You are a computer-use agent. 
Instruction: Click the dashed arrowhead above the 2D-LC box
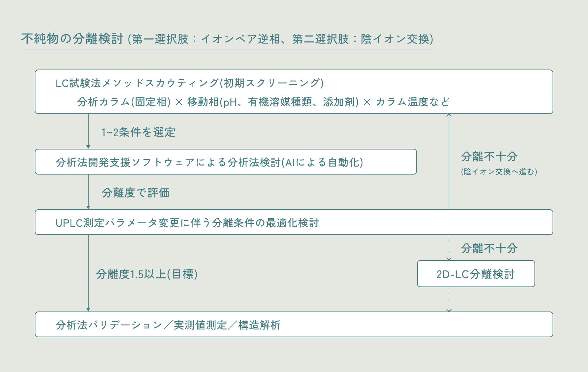449,259
